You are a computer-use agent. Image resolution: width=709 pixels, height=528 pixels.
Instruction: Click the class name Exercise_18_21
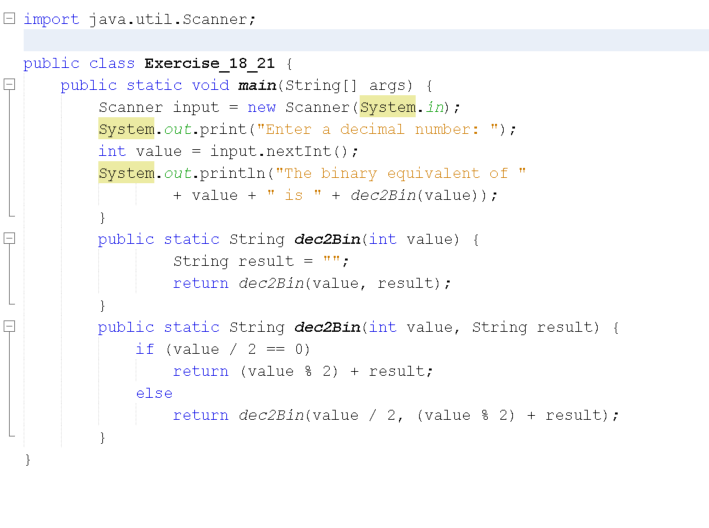209,63
